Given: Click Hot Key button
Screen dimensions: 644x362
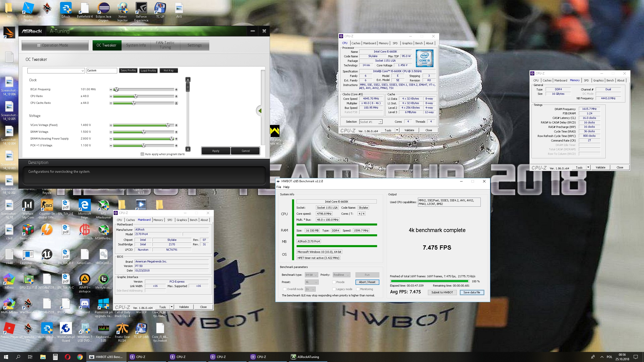Looking at the screenshot, I should [x=169, y=71].
